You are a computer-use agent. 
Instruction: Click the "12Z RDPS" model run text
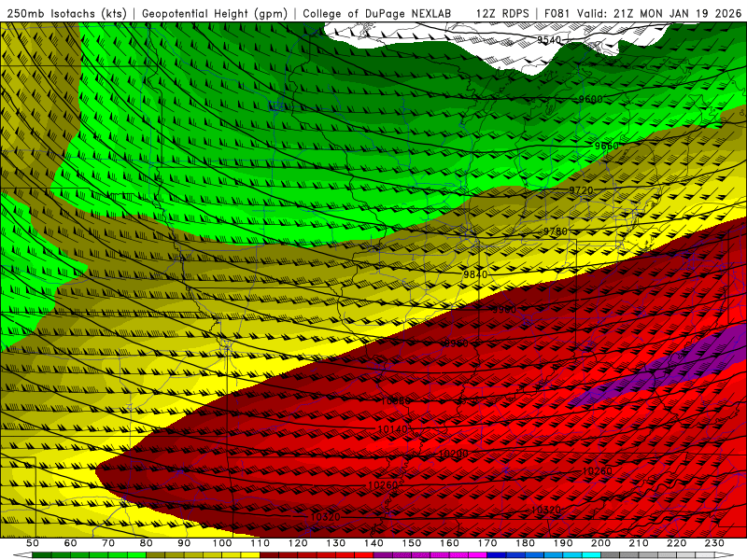tap(502, 13)
